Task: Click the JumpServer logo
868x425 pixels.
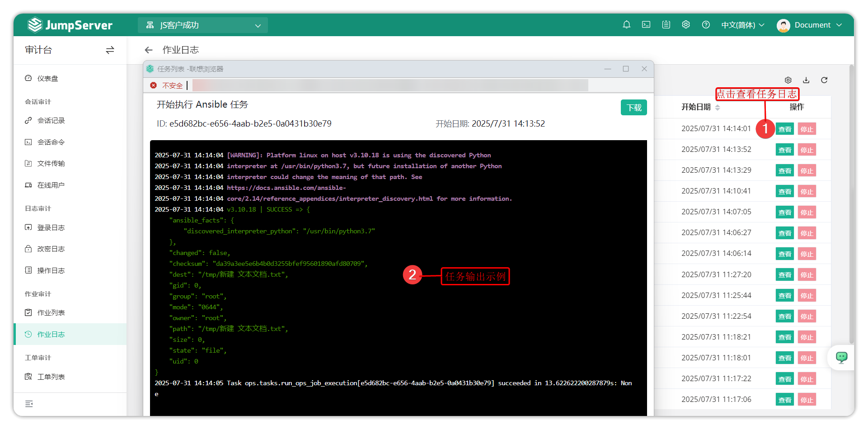Action: [x=70, y=25]
